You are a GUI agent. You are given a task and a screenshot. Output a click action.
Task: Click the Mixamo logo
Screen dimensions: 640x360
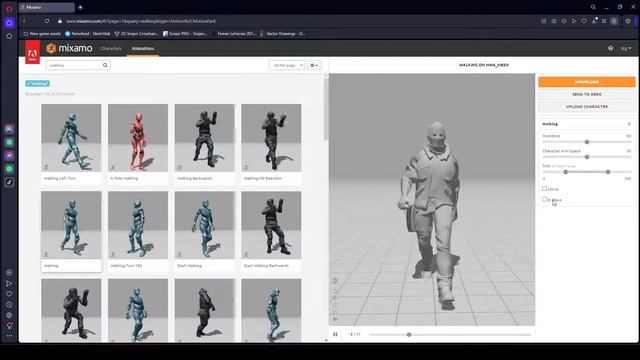point(69,49)
